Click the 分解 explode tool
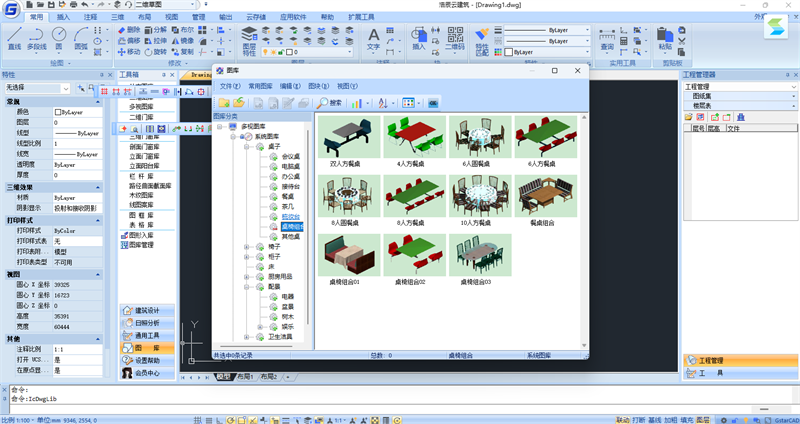 (x=155, y=30)
